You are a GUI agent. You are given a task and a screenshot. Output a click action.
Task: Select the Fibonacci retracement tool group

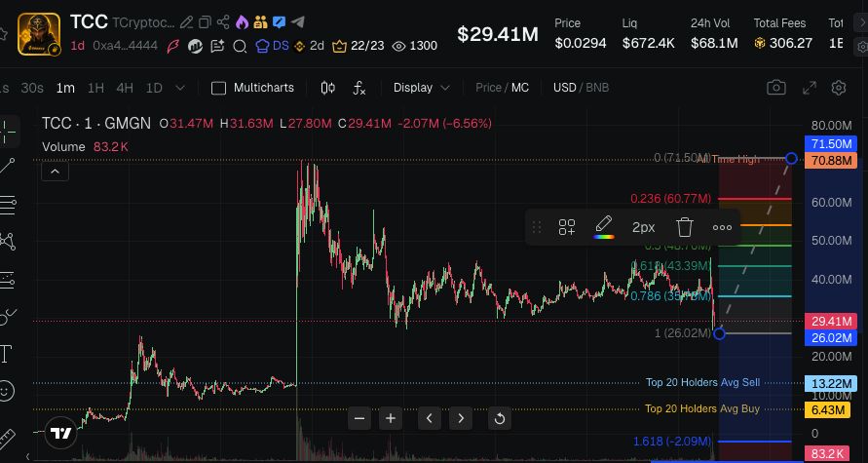7,205
